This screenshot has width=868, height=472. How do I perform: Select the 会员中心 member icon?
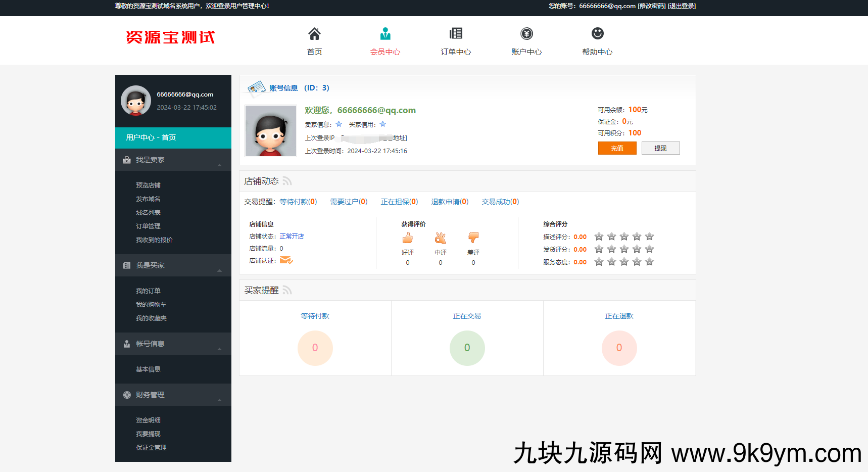pos(385,34)
